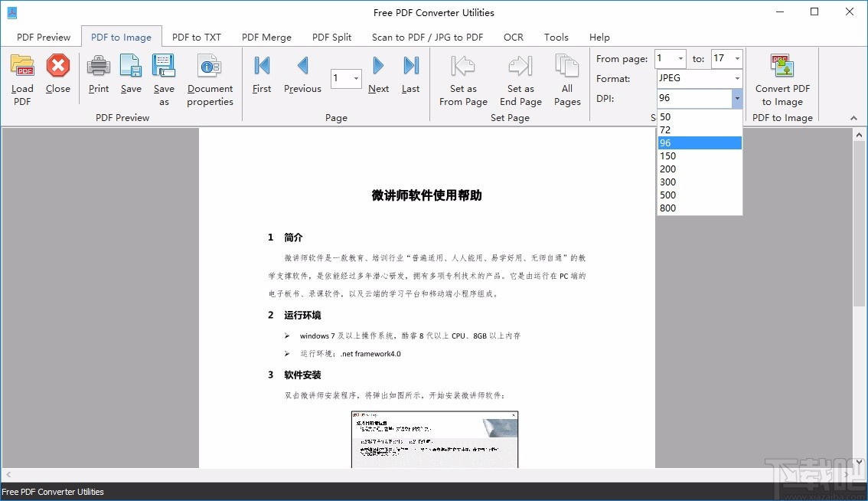
Task: Close the open PDF using the red X icon
Action: pos(58,66)
